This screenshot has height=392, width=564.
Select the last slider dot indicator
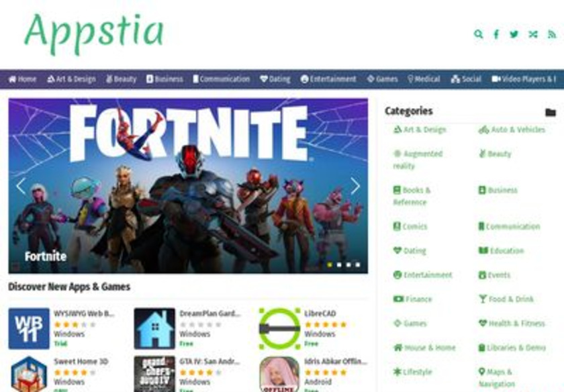[x=357, y=264]
